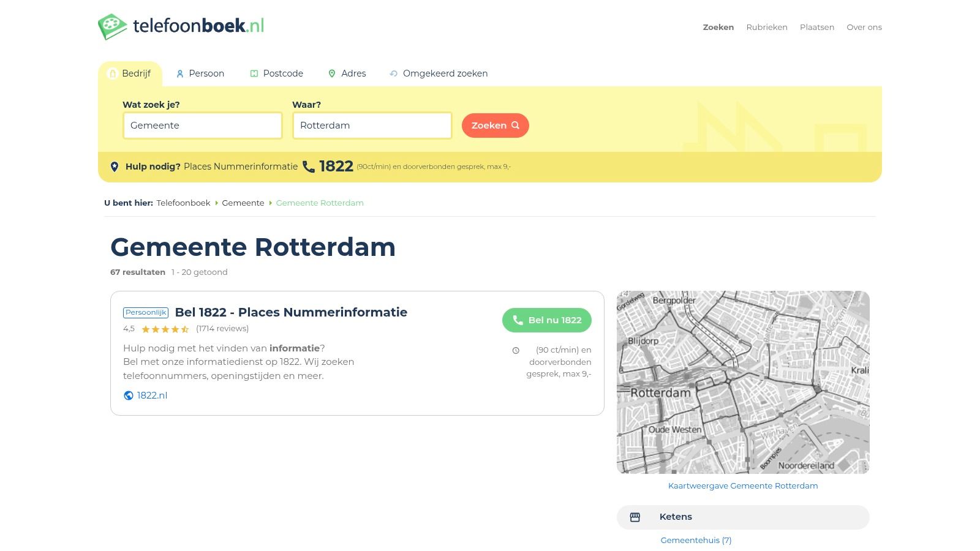Open Telefoonboek breadcrumb link
The width and height of the screenshot is (980, 551).
pyautogui.click(x=183, y=203)
